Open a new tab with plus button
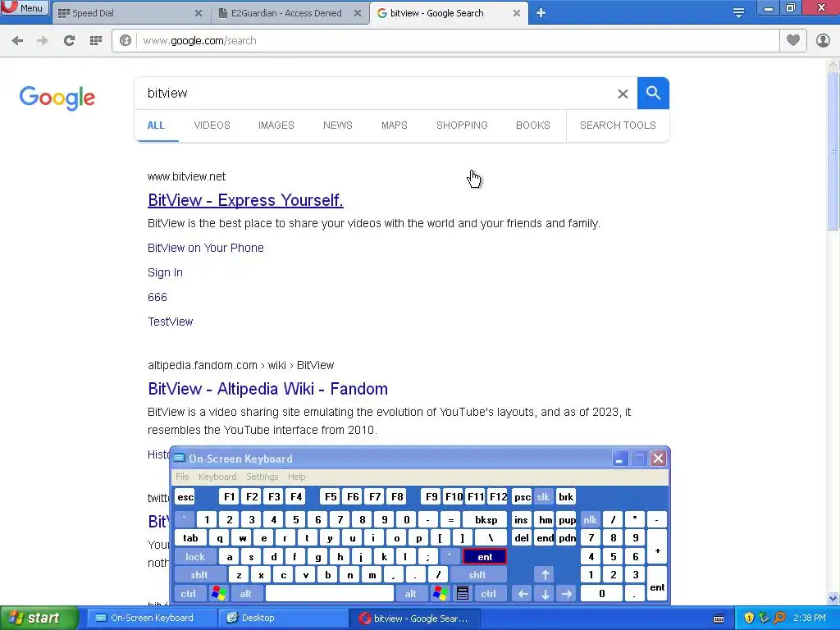 [541, 13]
